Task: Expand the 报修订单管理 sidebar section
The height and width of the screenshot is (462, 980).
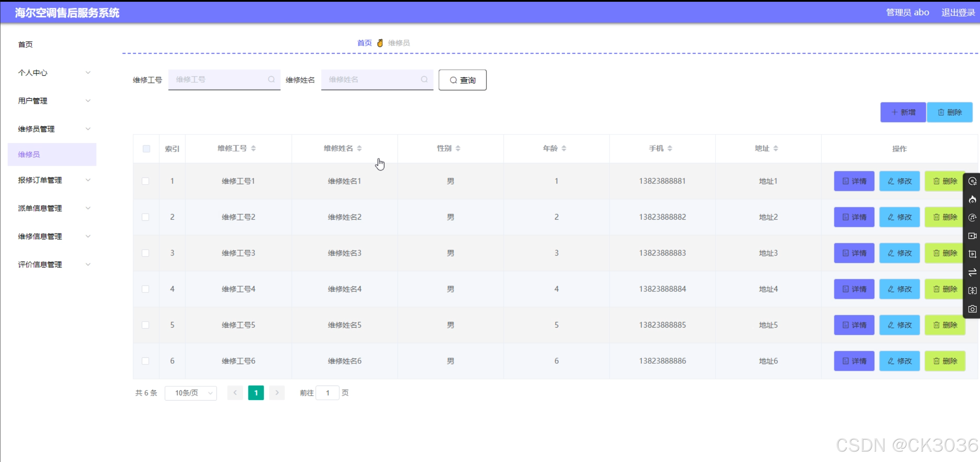Action: click(53, 180)
